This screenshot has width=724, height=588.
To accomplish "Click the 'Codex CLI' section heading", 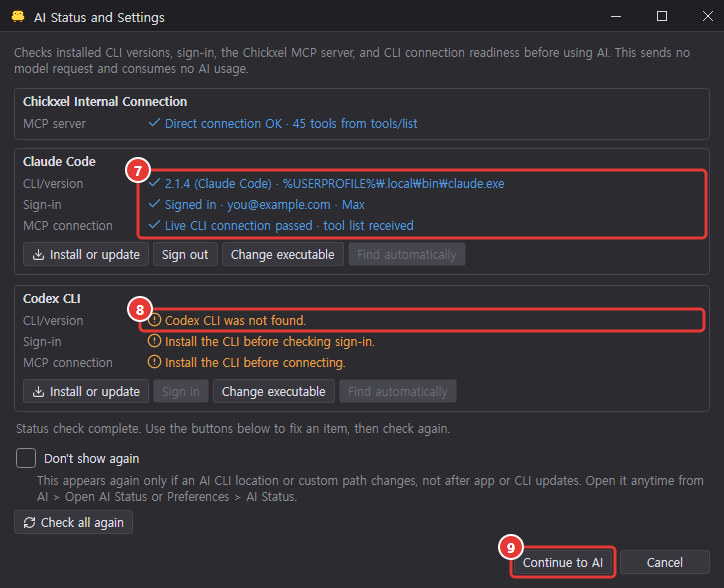I will pos(52,298).
